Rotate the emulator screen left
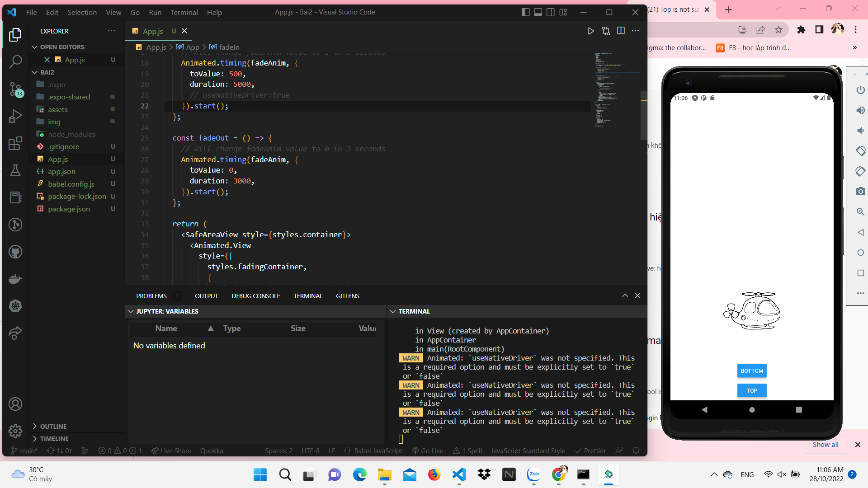This screenshot has width=868, height=488. point(861,151)
